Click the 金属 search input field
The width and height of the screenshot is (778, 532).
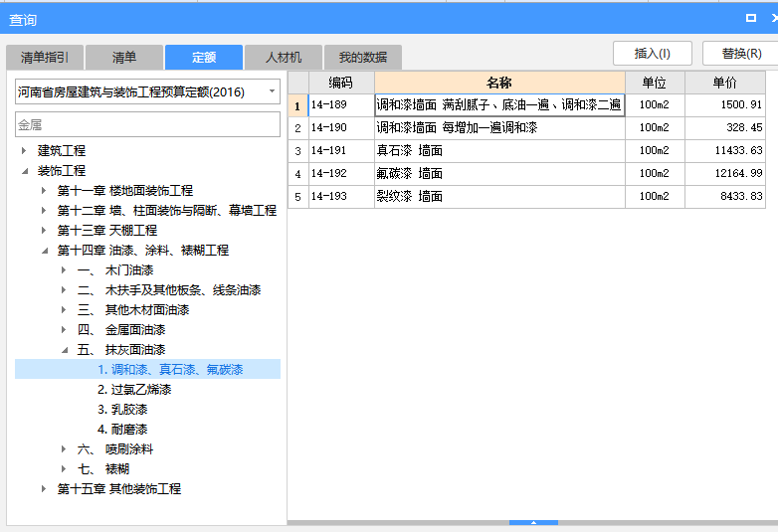(x=147, y=124)
